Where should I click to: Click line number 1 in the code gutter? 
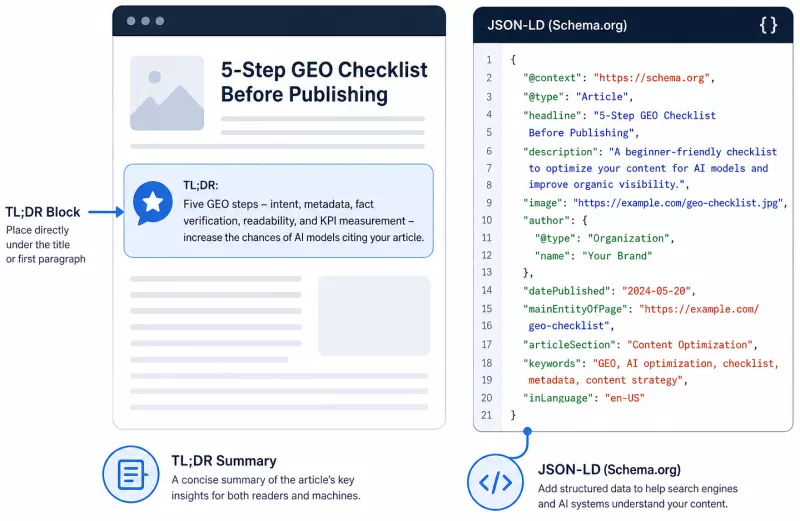pyautogui.click(x=489, y=60)
